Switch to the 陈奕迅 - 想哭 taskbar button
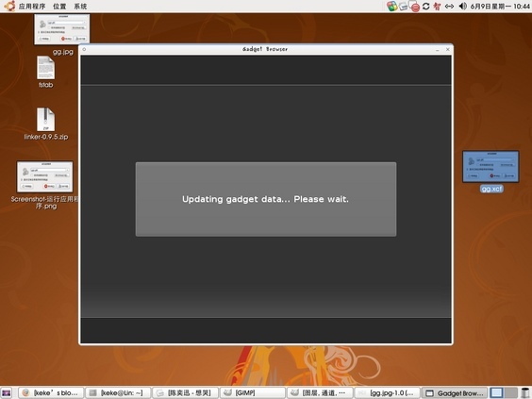Viewport: 532px width, 399px height. point(185,393)
